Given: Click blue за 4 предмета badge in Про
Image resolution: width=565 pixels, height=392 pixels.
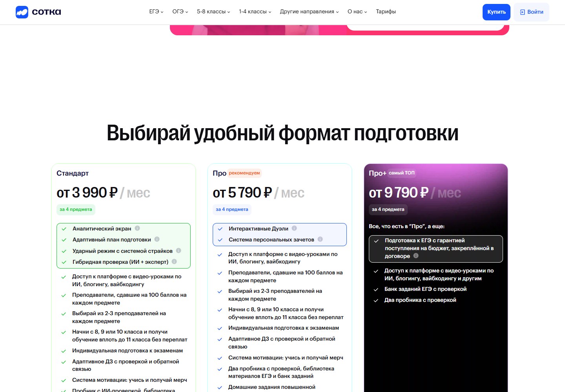Looking at the screenshot, I should point(232,209).
